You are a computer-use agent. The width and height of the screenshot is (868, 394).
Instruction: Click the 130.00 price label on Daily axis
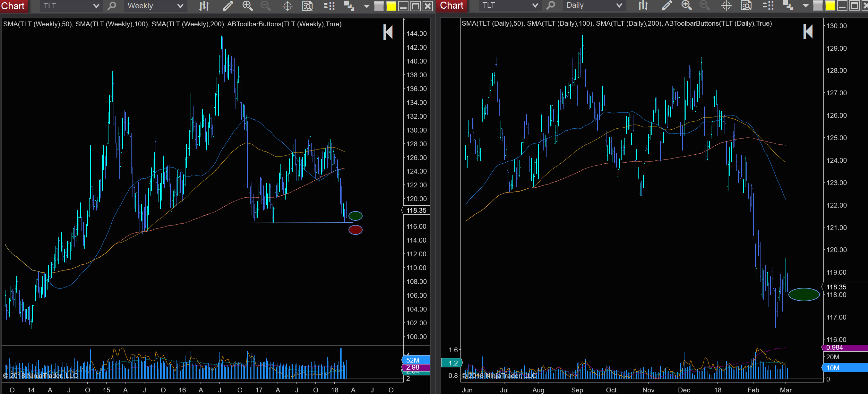836,26
